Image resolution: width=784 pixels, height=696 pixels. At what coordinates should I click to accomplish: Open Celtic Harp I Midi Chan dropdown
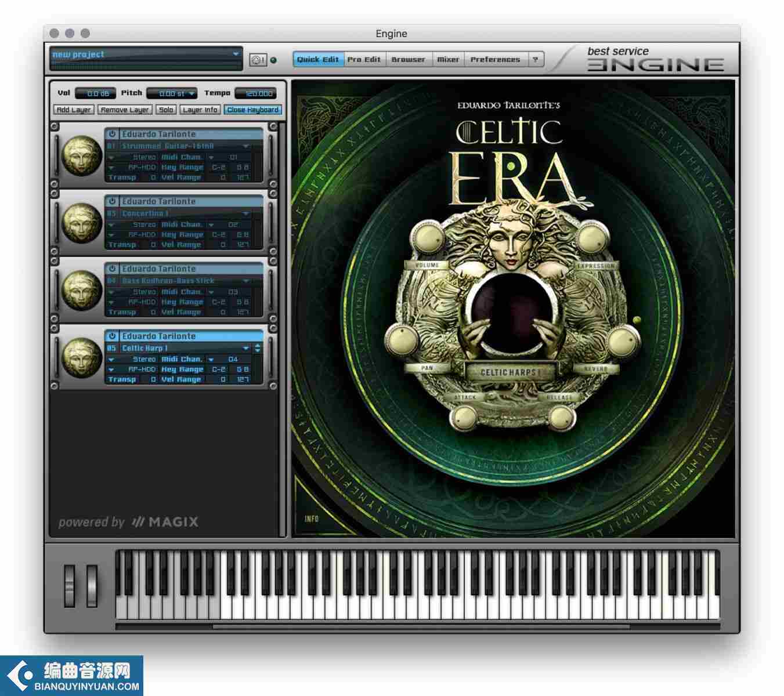[x=211, y=359]
